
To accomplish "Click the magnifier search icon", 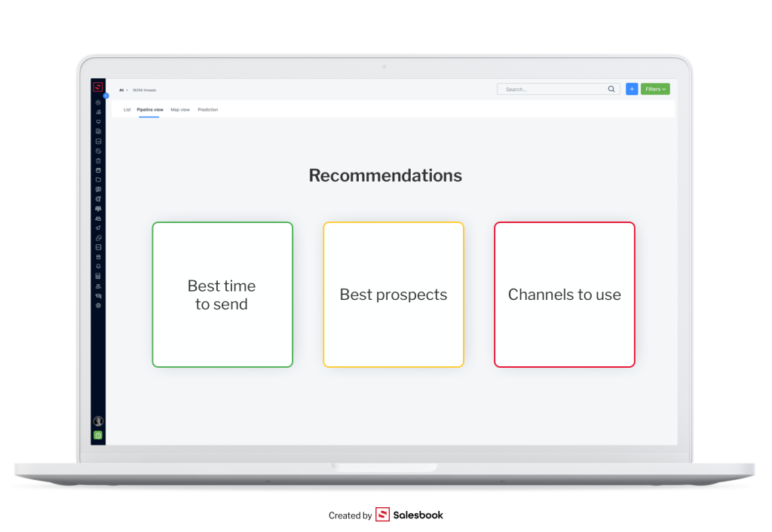I will pyautogui.click(x=611, y=89).
